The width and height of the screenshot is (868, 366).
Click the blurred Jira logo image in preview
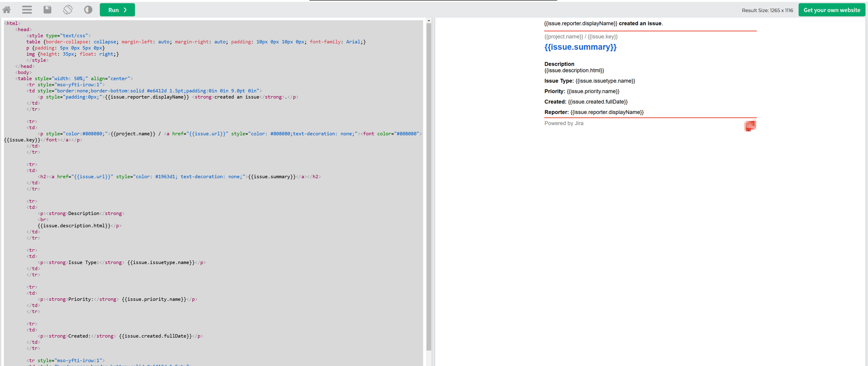click(750, 126)
